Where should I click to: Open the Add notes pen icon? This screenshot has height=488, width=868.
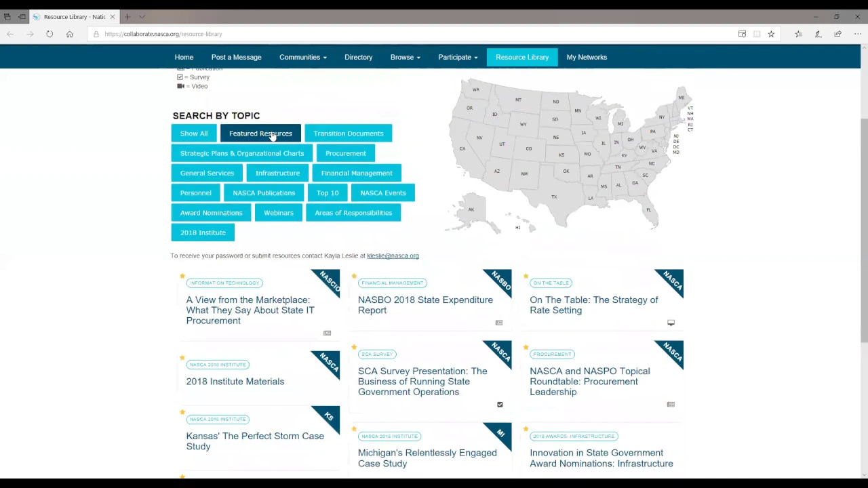point(818,34)
